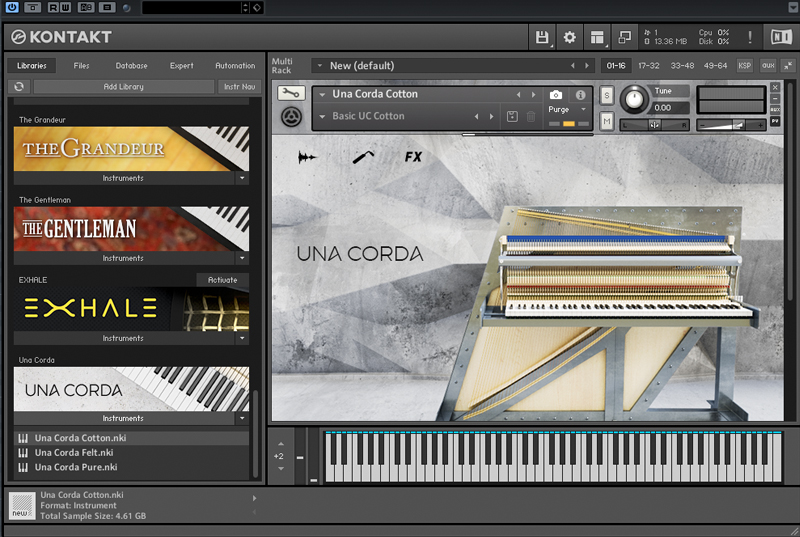Open the Purge dropdown menu
The width and height of the screenshot is (800, 537).
point(583,110)
